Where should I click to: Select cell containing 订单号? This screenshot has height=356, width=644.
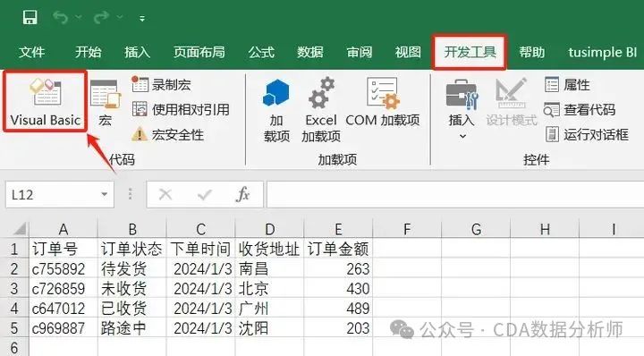pyautogui.click(x=64, y=249)
